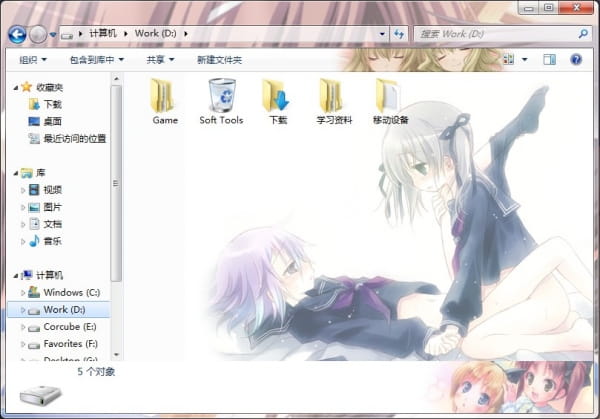This screenshot has width=600, height=419.
Task: Open the 音乐 library
Action: pos(52,241)
